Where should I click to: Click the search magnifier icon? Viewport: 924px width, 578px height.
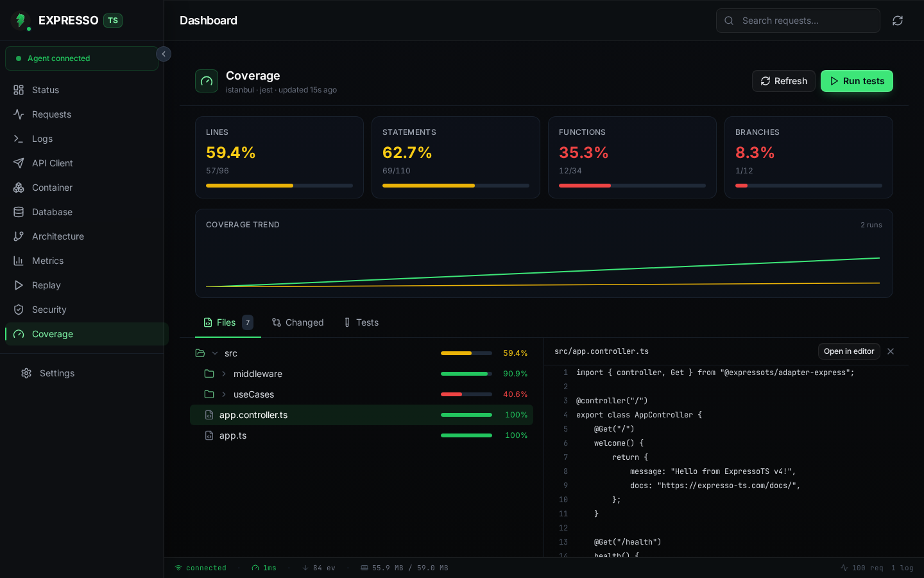point(729,21)
